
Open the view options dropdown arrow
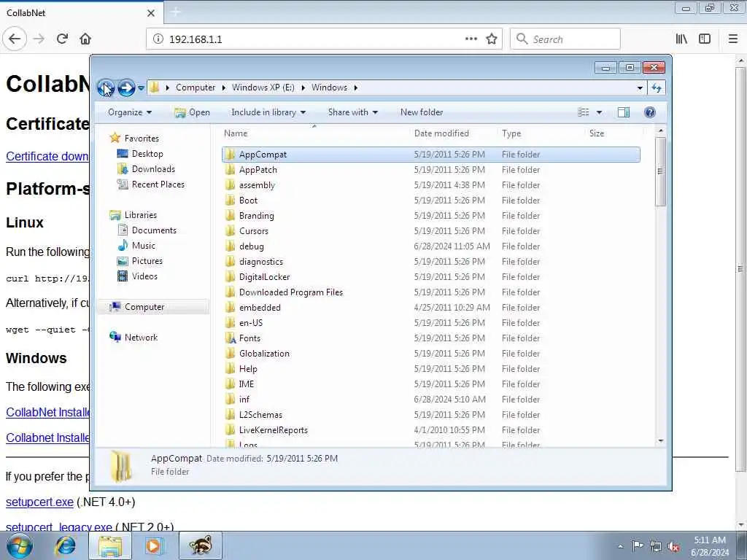click(x=600, y=112)
